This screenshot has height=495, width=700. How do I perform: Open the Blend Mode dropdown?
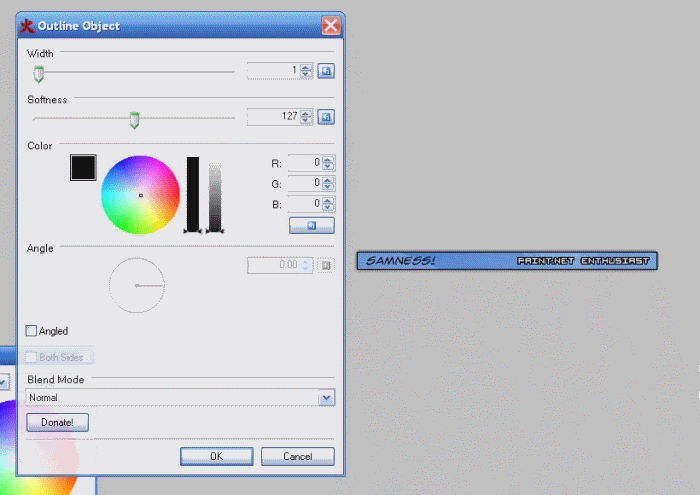point(326,398)
